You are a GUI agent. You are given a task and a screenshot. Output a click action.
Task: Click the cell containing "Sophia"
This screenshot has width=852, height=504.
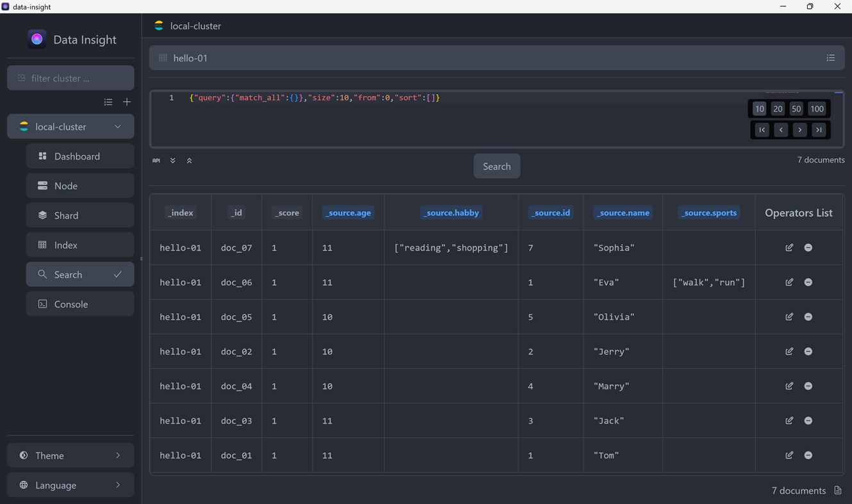click(623, 248)
